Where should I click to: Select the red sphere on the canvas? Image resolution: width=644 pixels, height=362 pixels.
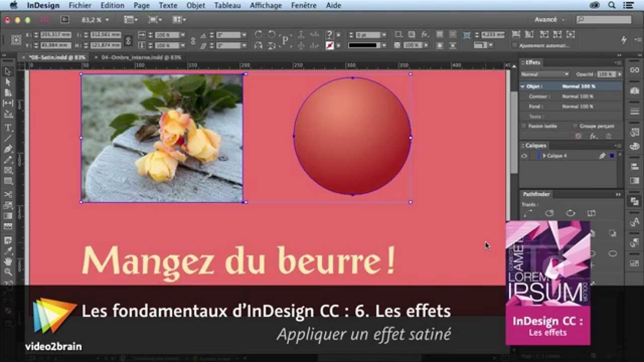pyautogui.click(x=352, y=136)
